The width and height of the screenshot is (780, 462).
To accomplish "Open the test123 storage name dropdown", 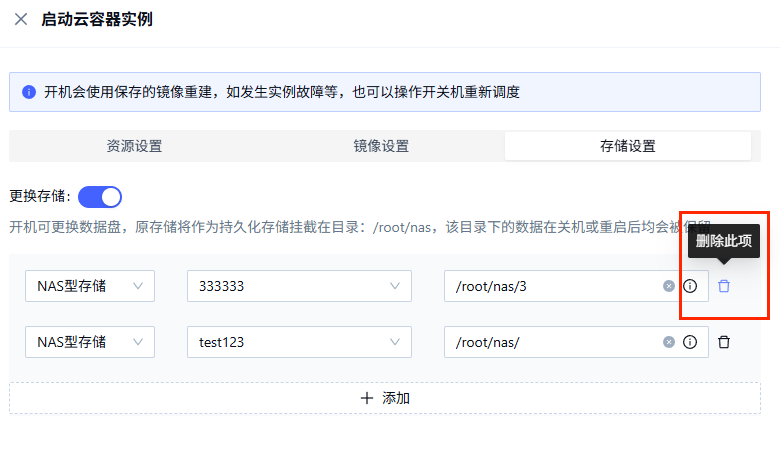I will [x=299, y=342].
